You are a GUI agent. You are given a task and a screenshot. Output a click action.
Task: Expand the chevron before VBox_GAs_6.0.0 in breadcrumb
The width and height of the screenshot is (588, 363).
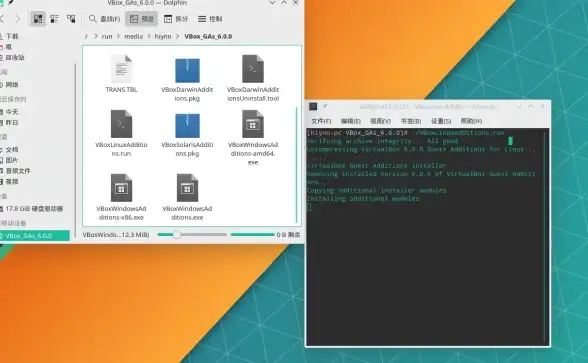[177, 36]
